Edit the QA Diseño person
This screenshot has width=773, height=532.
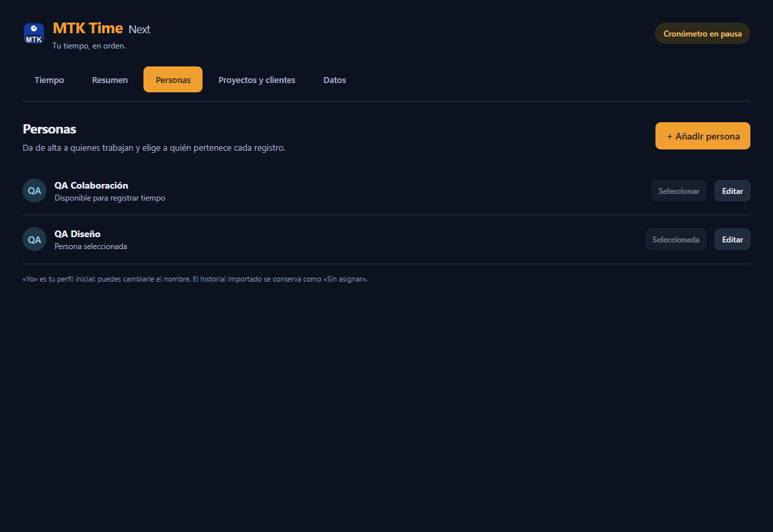[x=732, y=240]
